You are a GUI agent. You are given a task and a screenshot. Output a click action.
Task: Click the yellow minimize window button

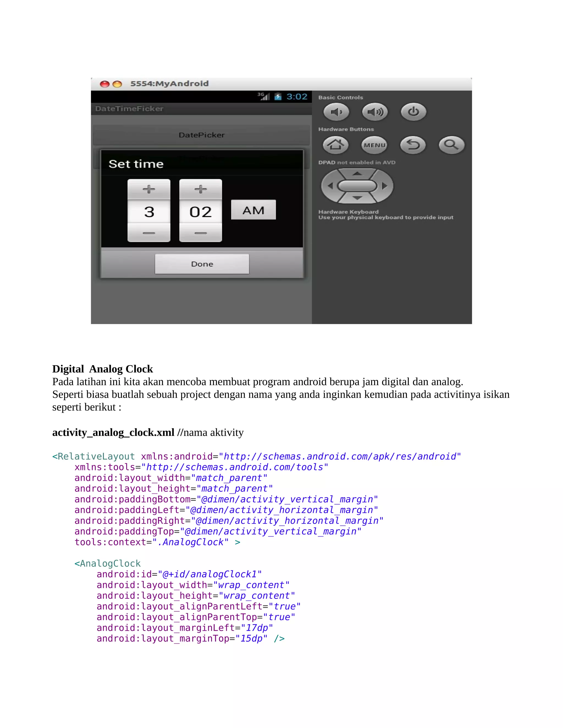coord(117,84)
